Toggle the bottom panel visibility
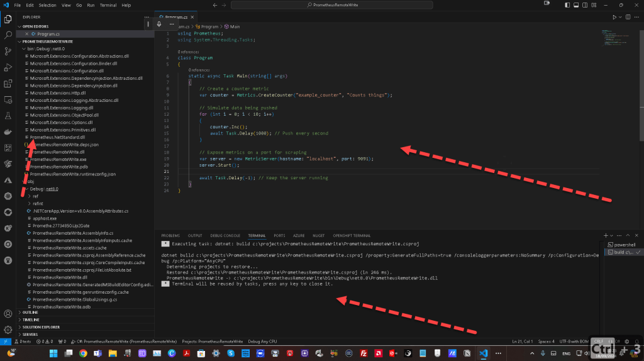Screen dimensions: 644x361 coord(576,5)
